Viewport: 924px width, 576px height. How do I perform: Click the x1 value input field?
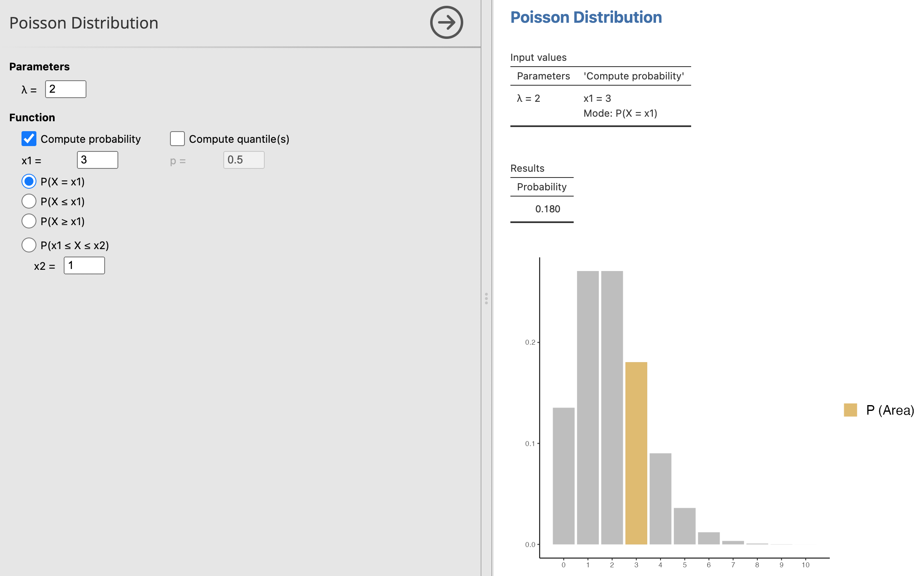point(98,160)
